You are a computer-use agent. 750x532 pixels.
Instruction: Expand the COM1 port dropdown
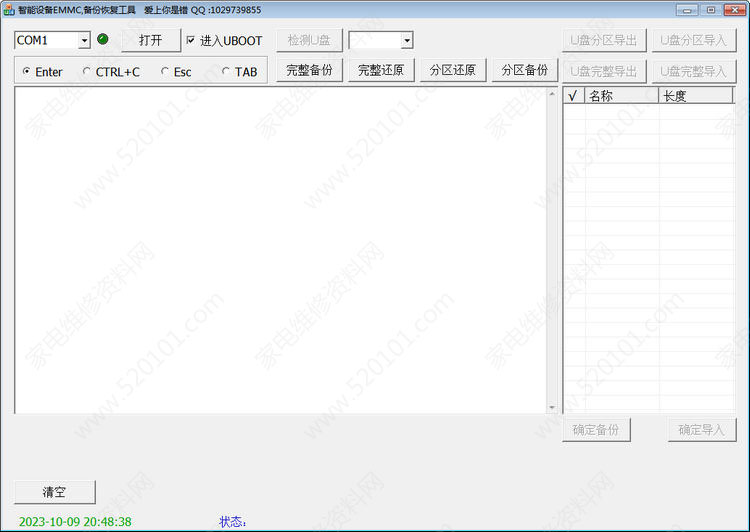coord(84,40)
